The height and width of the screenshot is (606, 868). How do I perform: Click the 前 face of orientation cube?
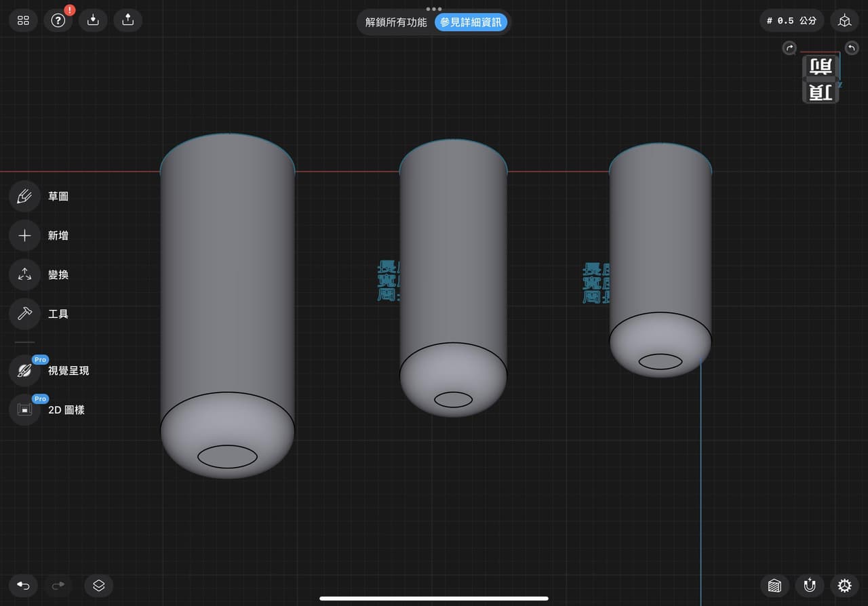coord(821,66)
